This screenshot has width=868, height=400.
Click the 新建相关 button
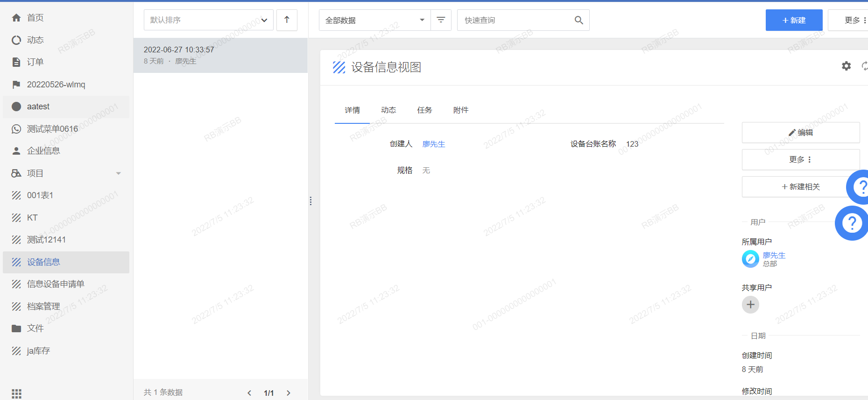coord(801,187)
